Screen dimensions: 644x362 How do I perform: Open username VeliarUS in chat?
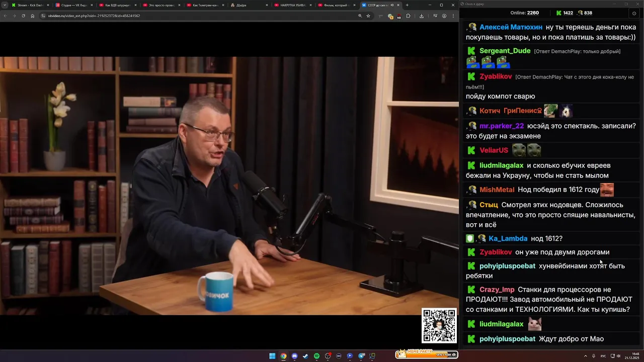(494, 150)
